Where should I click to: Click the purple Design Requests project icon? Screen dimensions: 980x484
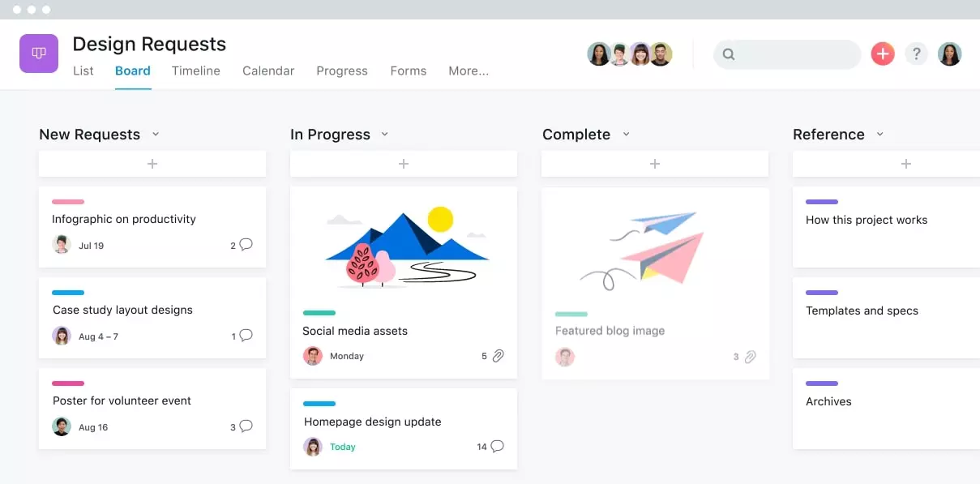[x=39, y=54]
